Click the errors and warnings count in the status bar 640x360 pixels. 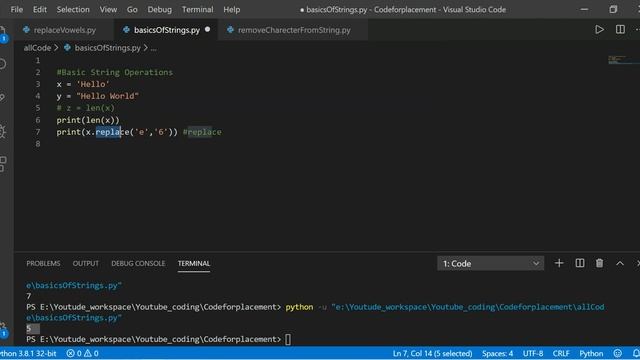click(82, 353)
